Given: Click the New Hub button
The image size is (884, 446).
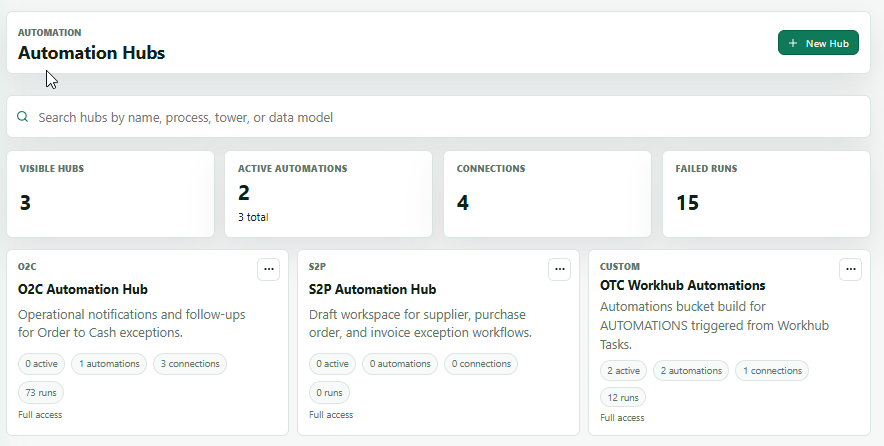Looking at the screenshot, I should pyautogui.click(x=818, y=43).
